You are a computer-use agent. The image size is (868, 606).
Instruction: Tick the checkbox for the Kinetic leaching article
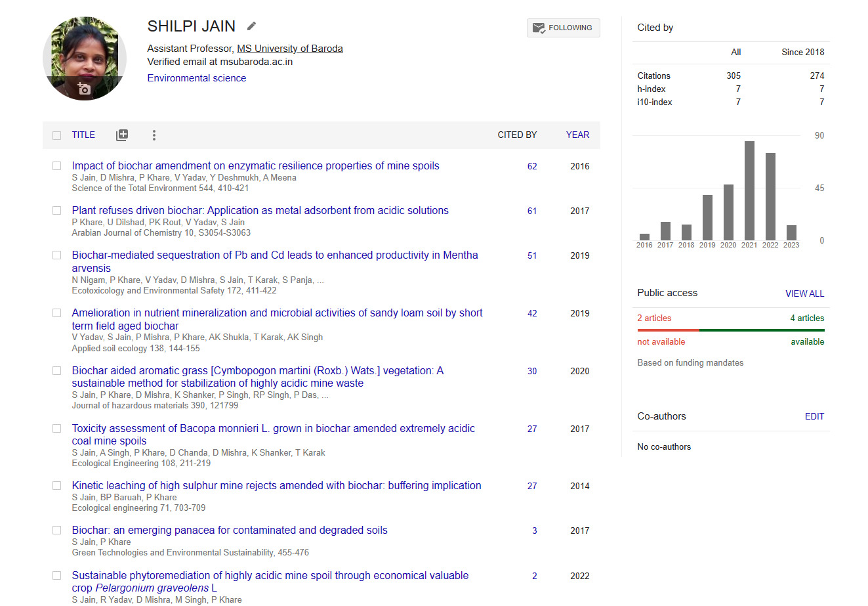tap(57, 486)
